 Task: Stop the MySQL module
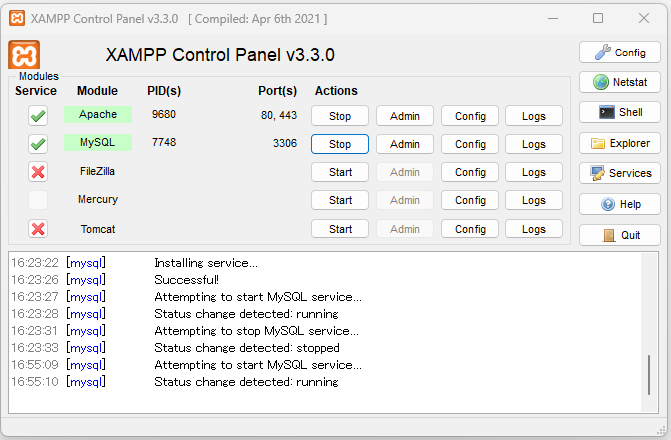pos(340,144)
